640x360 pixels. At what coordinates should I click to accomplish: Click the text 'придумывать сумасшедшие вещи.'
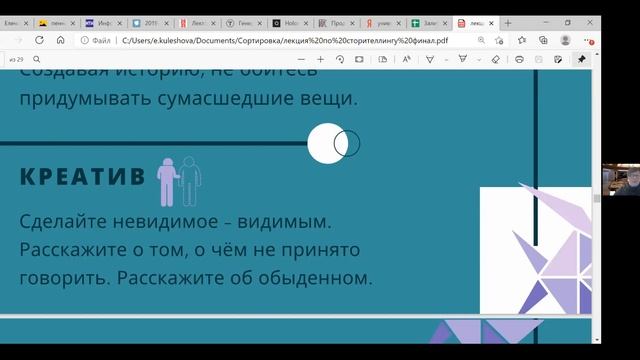189,98
